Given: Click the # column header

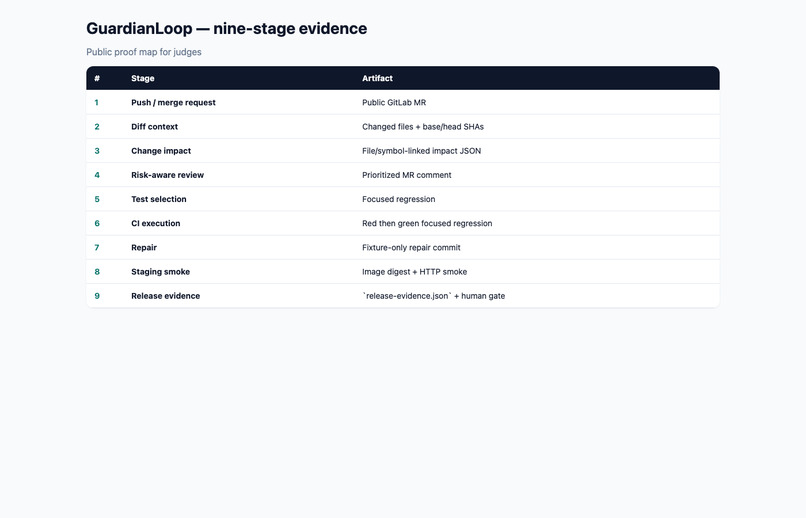Looking at the screenshot, I should point(97,78).
